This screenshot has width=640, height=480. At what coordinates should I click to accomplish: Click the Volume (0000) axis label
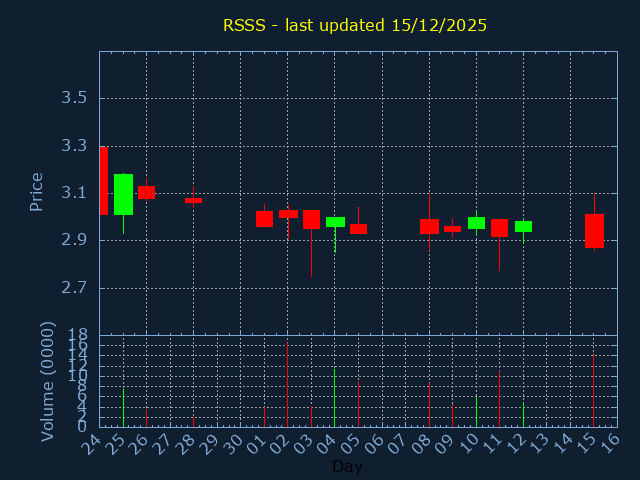(x=47, y=381)
